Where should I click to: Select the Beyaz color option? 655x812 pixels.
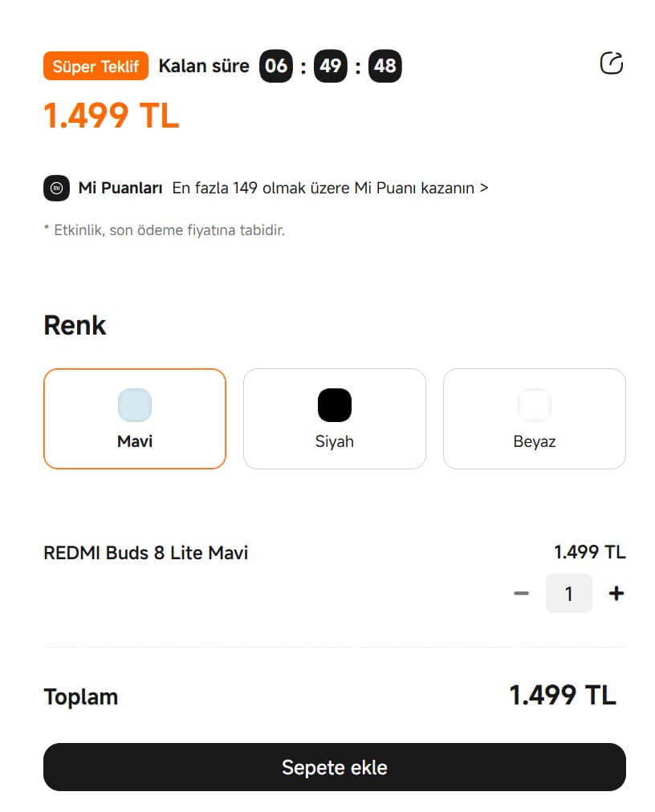[x=534, y=418]
